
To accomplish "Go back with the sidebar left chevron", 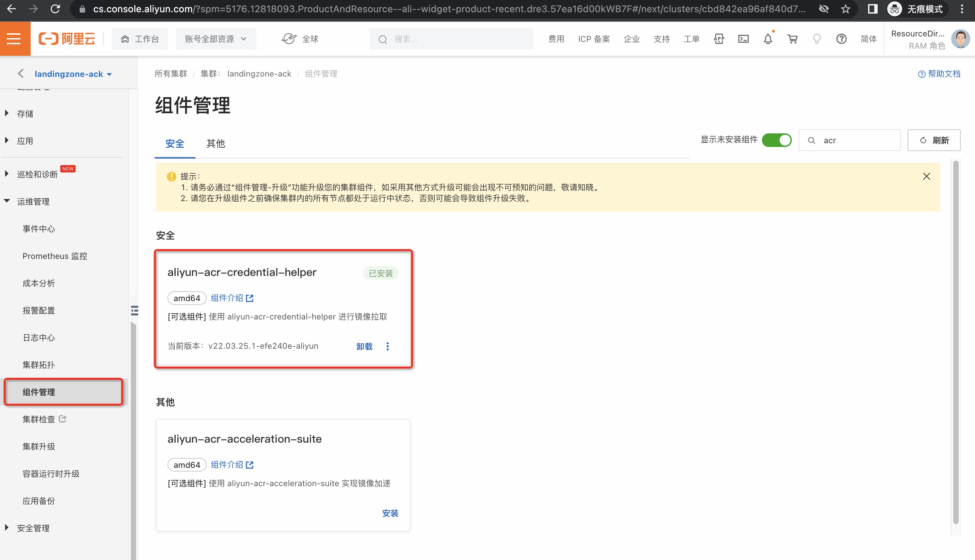I will pos(21,73).
